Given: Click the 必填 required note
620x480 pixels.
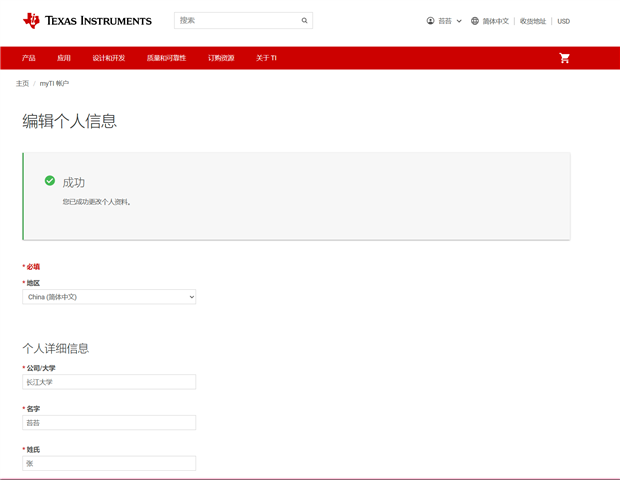Looking at the screenshot, I should 31,267.
